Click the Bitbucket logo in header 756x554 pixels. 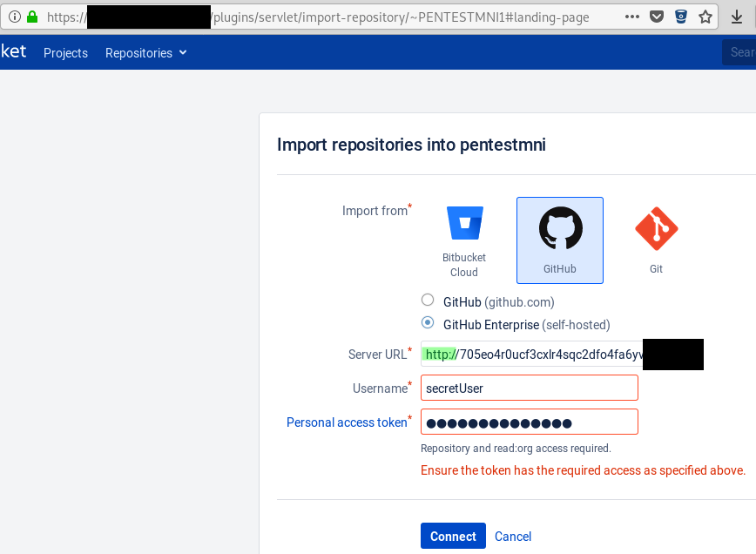click(13, 51)
